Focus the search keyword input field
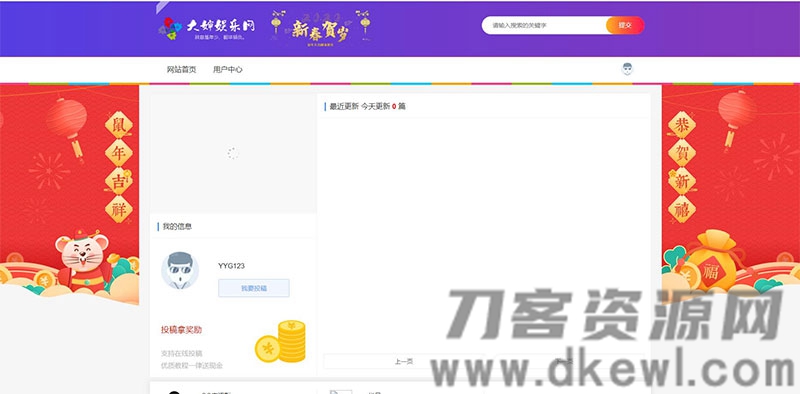The image size is (800, 394). pyautogui.click(x=544, y=25)
